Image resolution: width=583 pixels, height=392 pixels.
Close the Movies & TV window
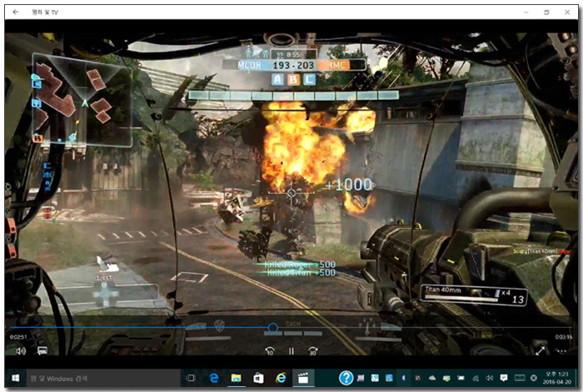567,12
